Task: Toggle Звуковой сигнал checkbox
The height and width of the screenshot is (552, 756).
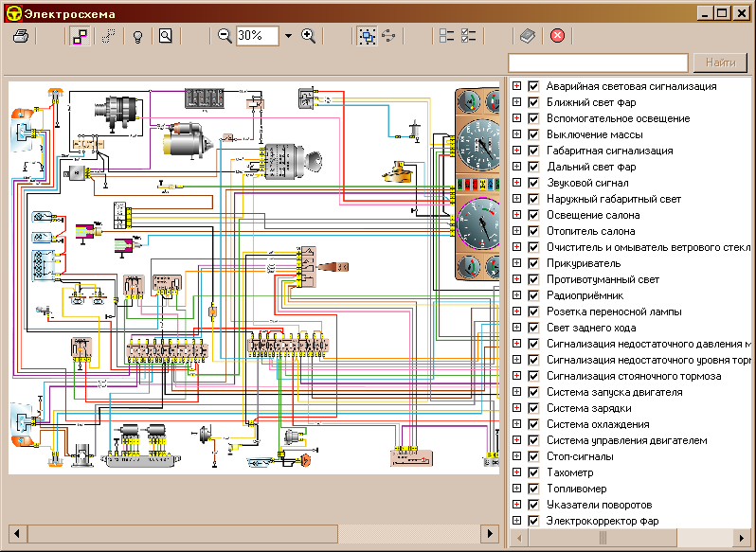Action: click(533, 183)
